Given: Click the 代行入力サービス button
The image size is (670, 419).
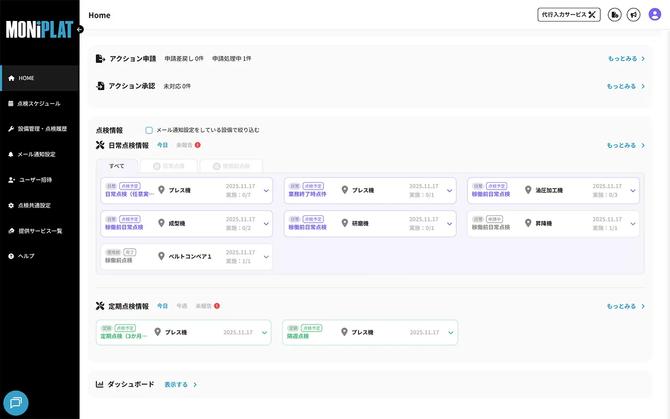Looking at the screenshot, I should pos(569,15).
